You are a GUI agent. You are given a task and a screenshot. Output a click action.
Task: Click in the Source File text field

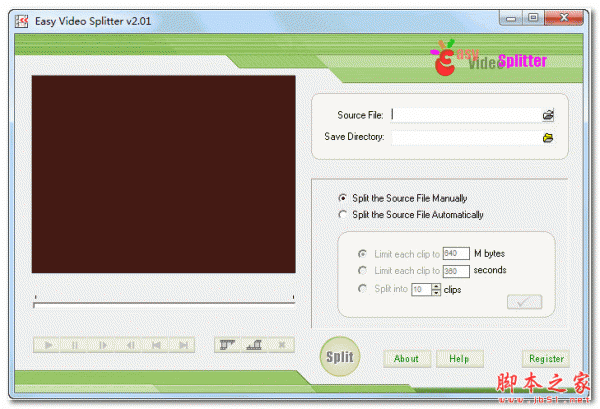(466, 115)
